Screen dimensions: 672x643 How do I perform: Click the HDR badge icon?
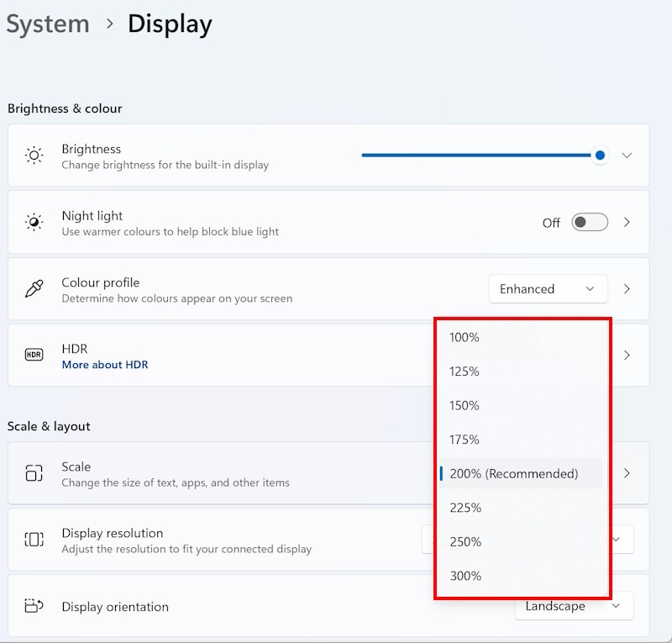pyautogui.click(x=34, y=356)
